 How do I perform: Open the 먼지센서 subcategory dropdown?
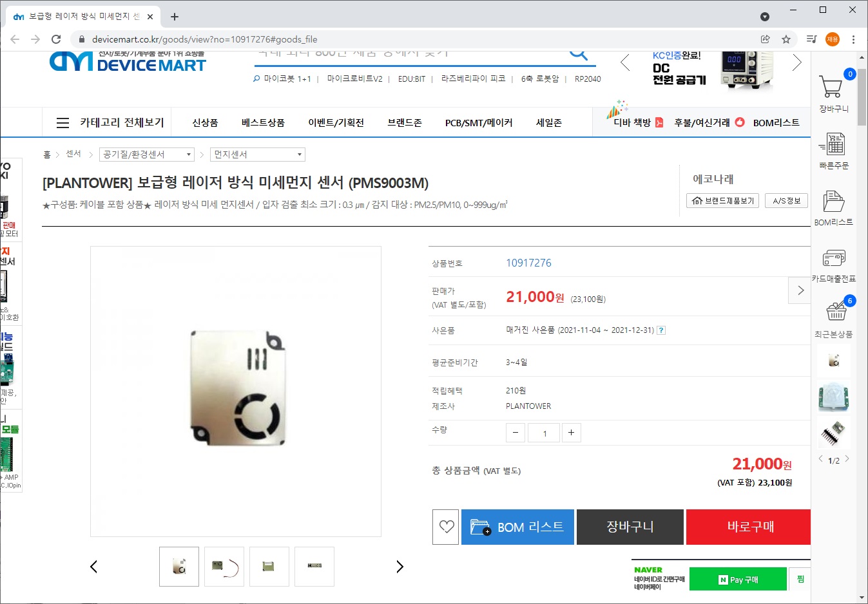(258, 155)
